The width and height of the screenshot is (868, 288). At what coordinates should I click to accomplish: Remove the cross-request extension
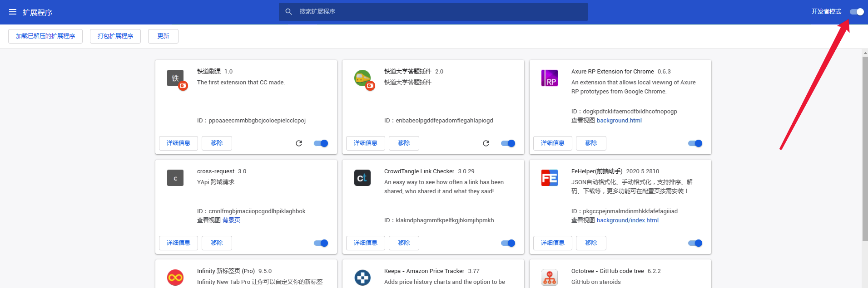217,243
